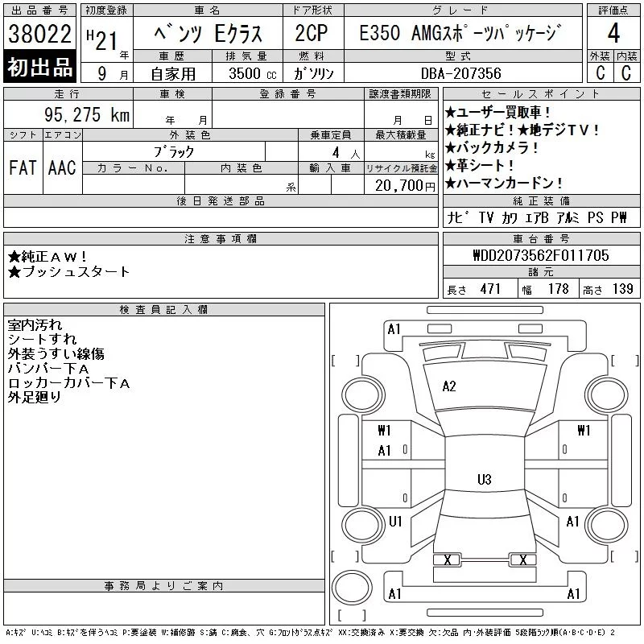Click the A2 mark on the hood
This screenshot has height=644, width=644.
point(449,386)
